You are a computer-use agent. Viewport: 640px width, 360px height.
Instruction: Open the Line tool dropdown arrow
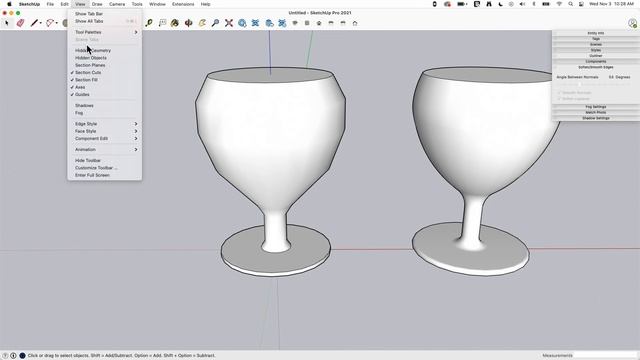point(41,23)
